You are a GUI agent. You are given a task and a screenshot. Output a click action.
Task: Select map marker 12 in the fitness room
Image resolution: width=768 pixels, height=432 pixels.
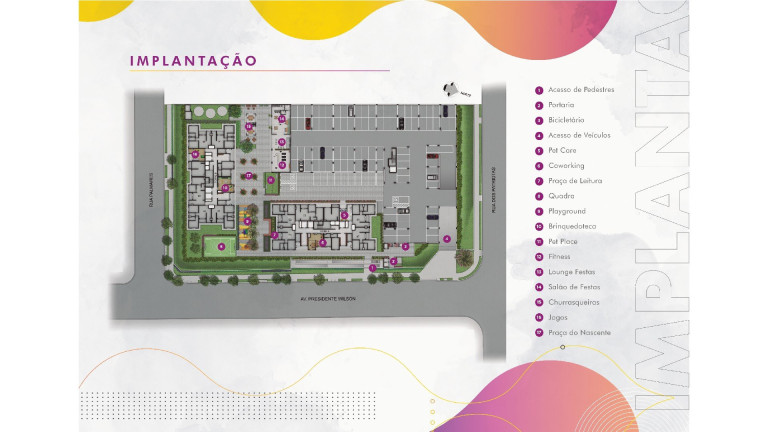coord(282,166)
